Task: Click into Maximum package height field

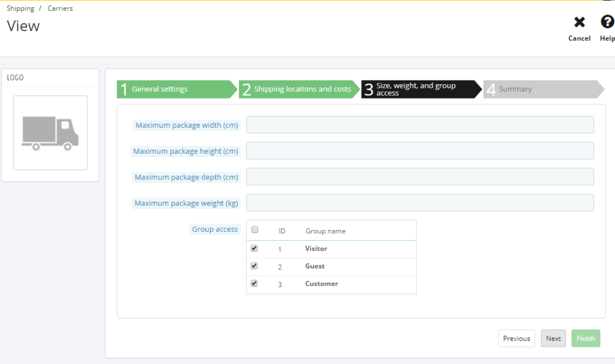Action: point(420,151)
